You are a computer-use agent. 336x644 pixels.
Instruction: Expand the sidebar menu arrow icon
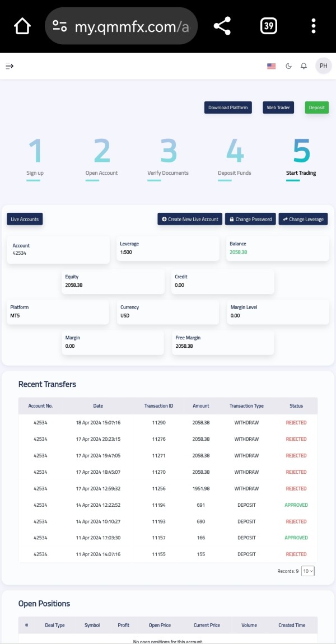click(x=10, y=66)
